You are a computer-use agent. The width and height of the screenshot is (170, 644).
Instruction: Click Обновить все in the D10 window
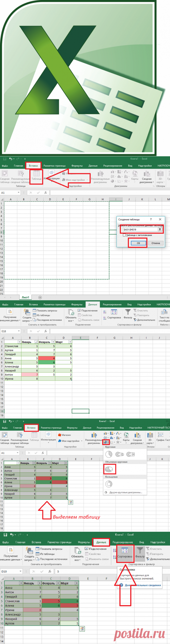(77, 554)
